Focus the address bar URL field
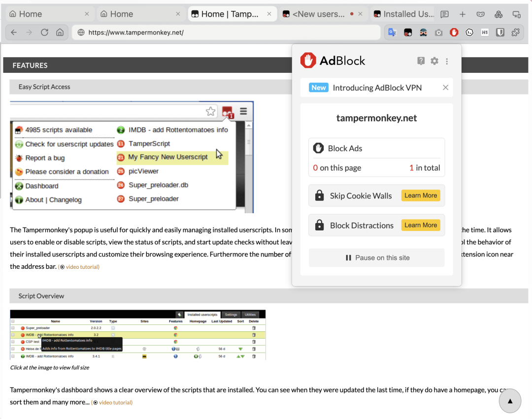532x419 pixels. 226,32
